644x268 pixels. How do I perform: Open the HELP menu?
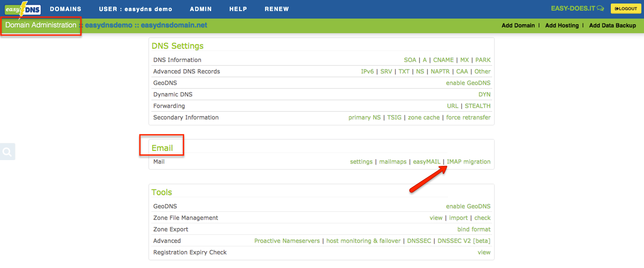[x=238, y=9]
